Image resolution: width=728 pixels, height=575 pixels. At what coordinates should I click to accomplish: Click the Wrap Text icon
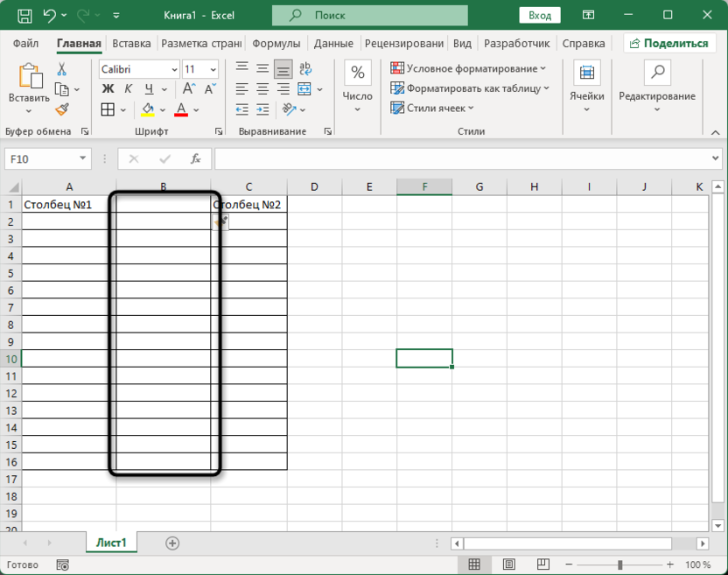tap(304, 69)
